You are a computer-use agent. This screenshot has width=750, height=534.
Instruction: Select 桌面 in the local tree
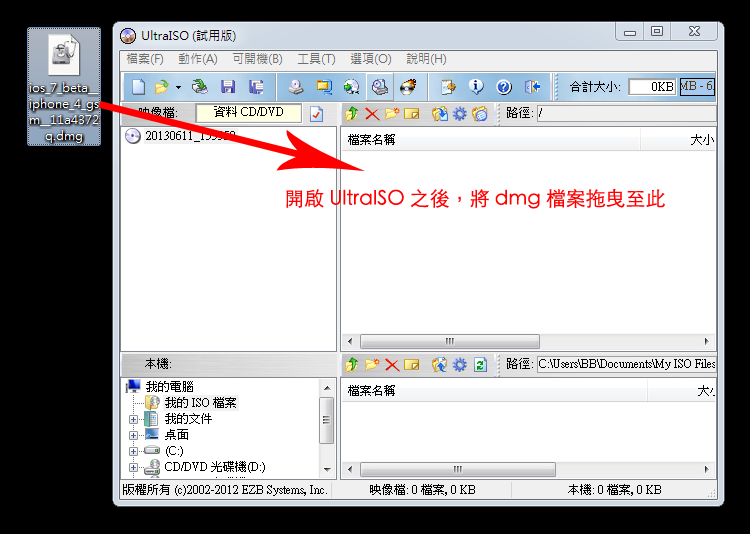[176, 435]
